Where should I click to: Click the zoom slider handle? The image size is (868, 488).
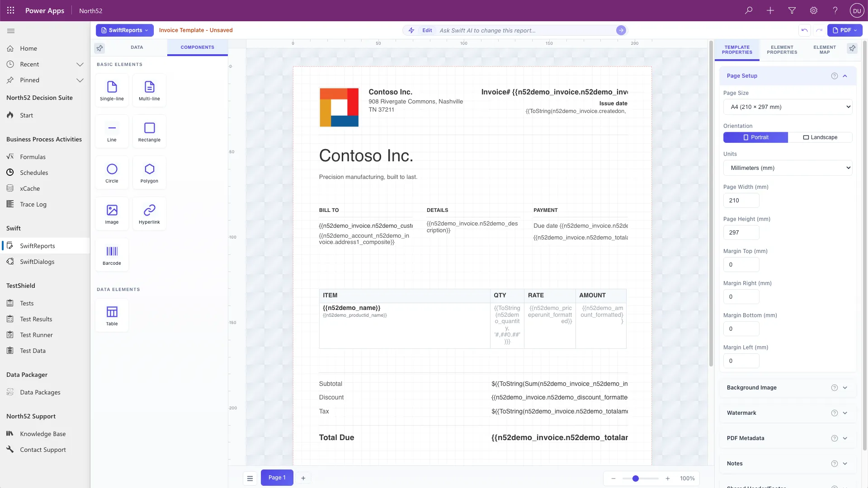point(636,479)
